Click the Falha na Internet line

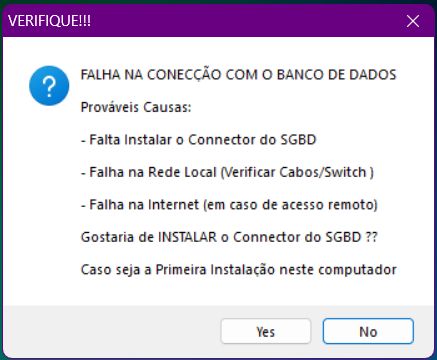pos(229,204)
